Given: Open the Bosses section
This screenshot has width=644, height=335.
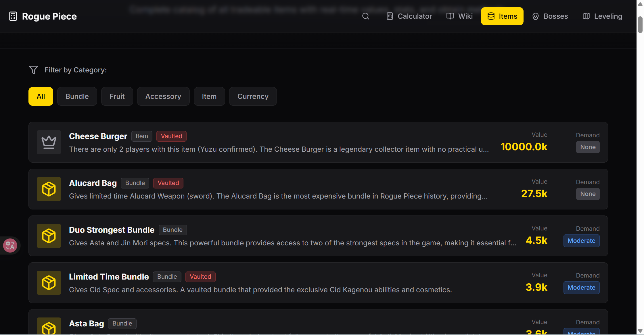Looking at the screenshot, I should (x=550, y=16).
